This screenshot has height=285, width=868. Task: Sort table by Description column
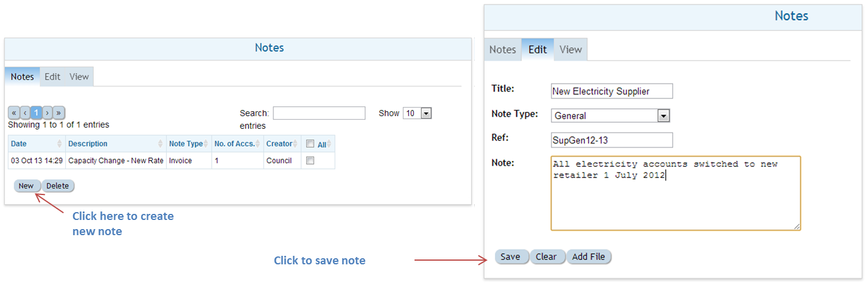[x=116, y=144]
